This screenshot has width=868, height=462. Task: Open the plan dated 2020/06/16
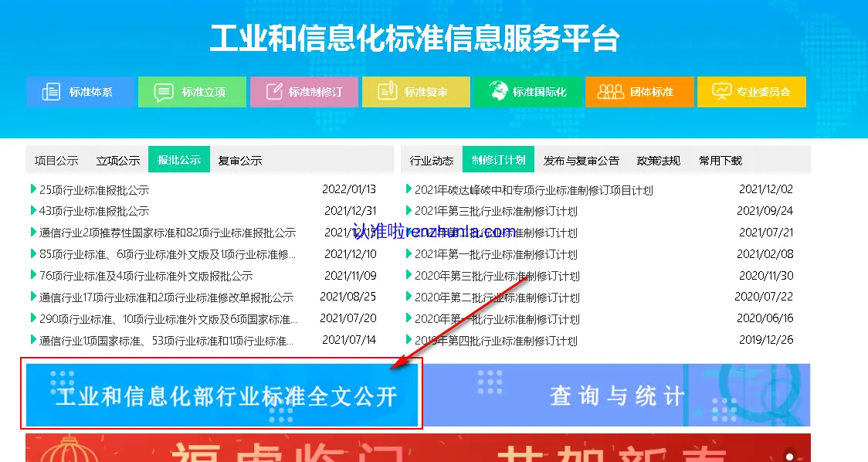497,319
